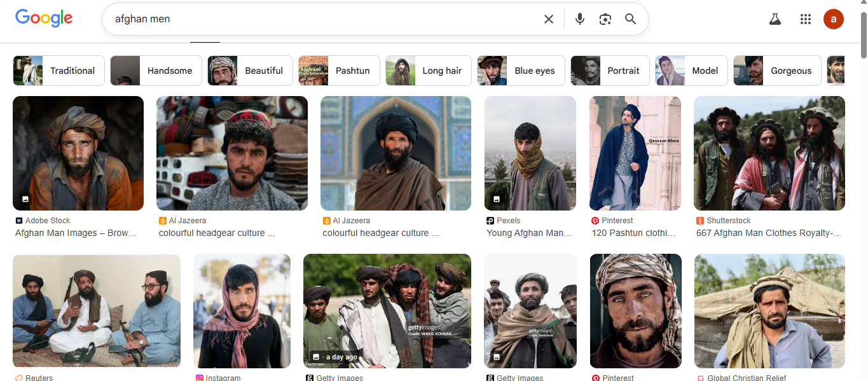868x381 pixels.
Task: Click the Google logo
Action: [44, 18]
